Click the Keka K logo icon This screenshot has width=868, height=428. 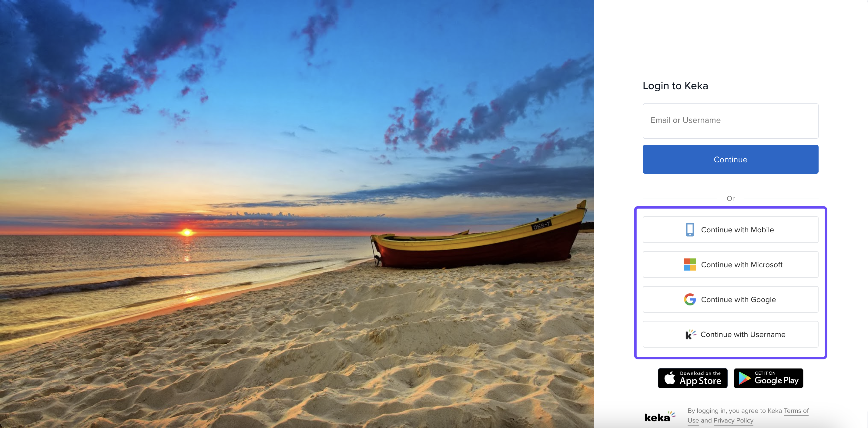(x=690, y=334)
